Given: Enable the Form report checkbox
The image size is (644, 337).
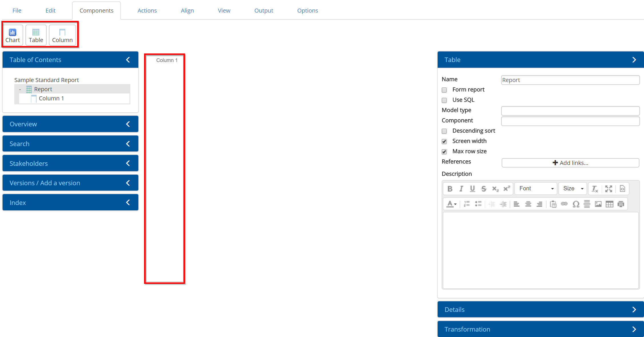Looking at the screenshot, I should click(x=444, y=90).
